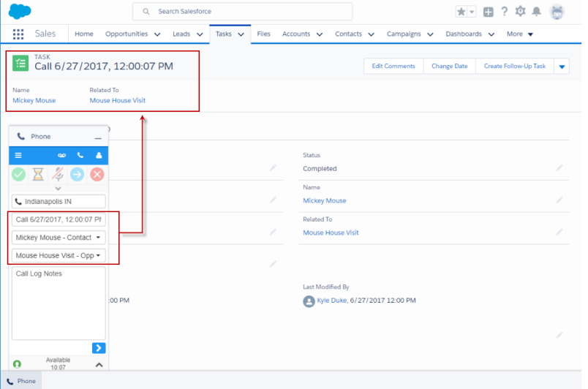Viewport: 588px width, 389px height.
Task: Open the More navigation menu
Action: tap(519, 34)
